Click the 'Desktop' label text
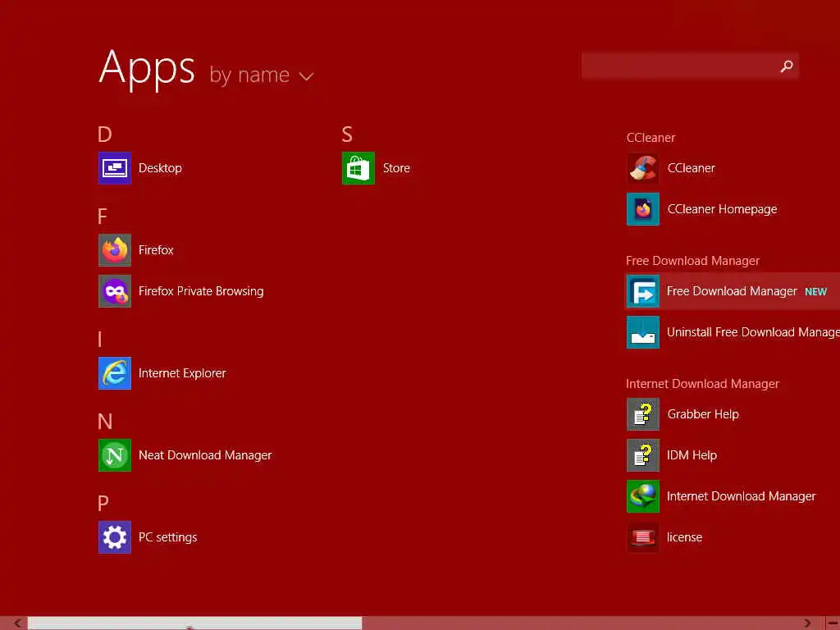 coord(160,168)
